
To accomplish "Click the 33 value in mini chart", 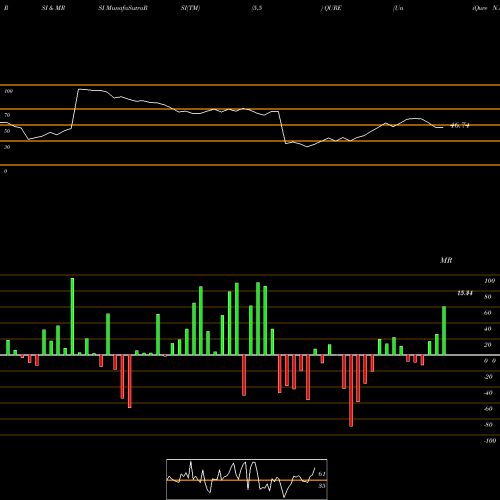I will pyautogui.click(x=322, y=486).
